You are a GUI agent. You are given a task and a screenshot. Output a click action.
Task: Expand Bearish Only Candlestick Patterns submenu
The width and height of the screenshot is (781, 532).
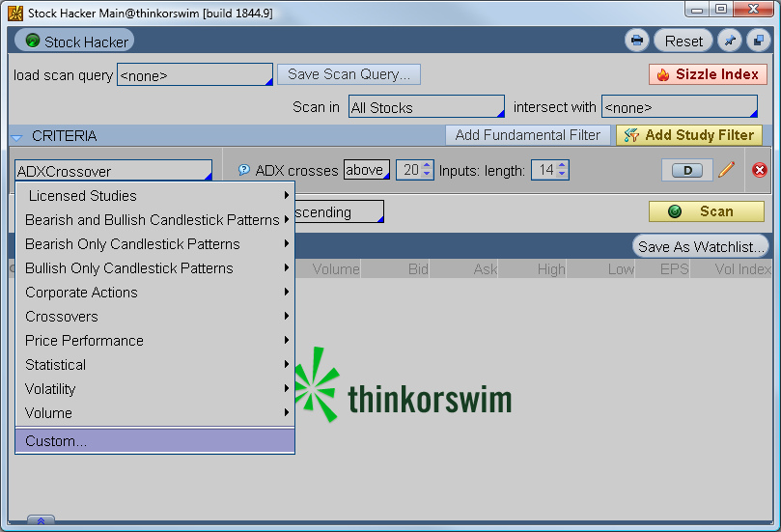154,243
